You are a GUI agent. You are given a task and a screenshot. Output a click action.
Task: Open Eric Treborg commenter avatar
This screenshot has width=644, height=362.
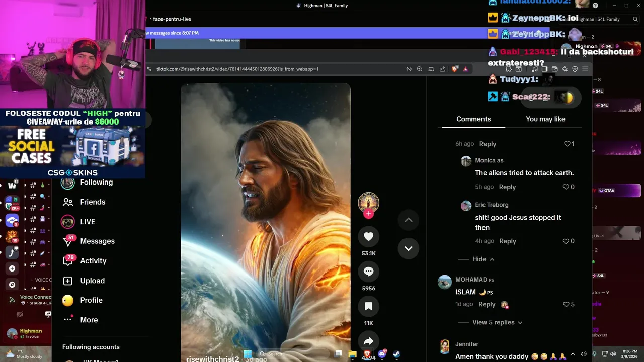466,206
